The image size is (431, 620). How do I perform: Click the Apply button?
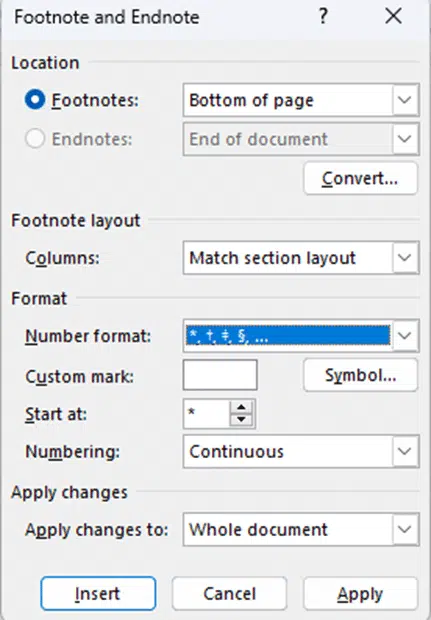pyautogui.click(x=360, y=594)
